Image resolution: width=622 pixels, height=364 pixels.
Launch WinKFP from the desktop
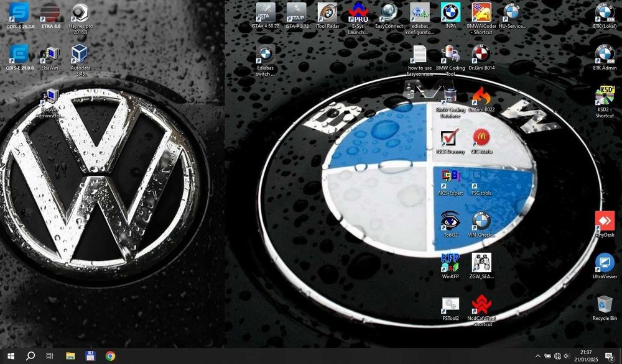(450, 262)
